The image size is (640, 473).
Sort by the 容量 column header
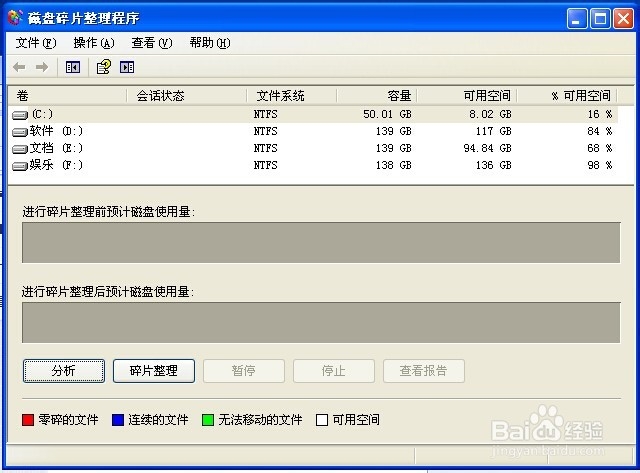pyautogui.click(x=377, y=96)
